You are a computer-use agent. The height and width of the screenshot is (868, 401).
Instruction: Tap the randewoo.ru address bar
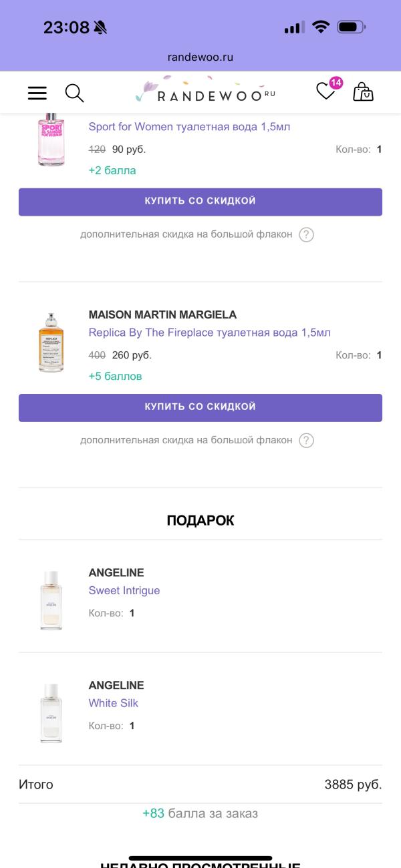pyautogui.click(x=200, y=57)
